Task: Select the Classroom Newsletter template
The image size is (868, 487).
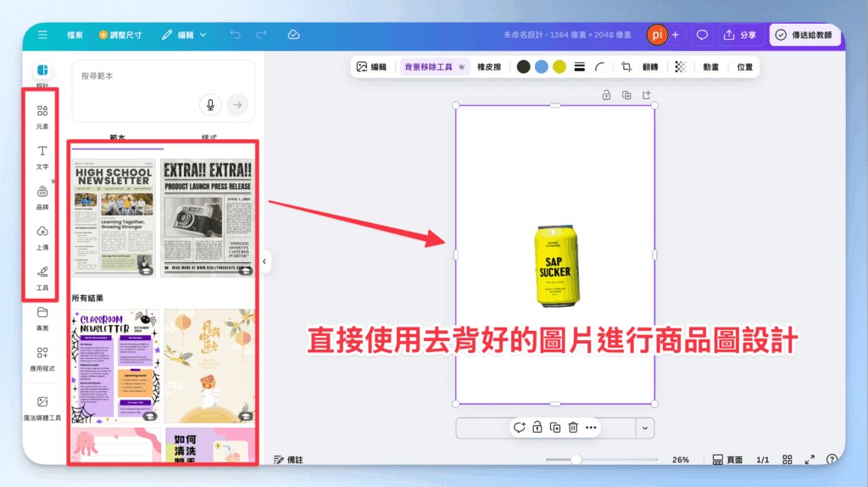Action: click(x=115, y=367)
